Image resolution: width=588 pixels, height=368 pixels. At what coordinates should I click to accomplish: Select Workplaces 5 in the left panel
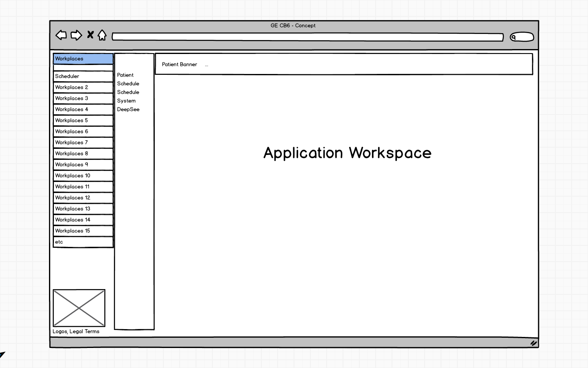tap(83, 120)
